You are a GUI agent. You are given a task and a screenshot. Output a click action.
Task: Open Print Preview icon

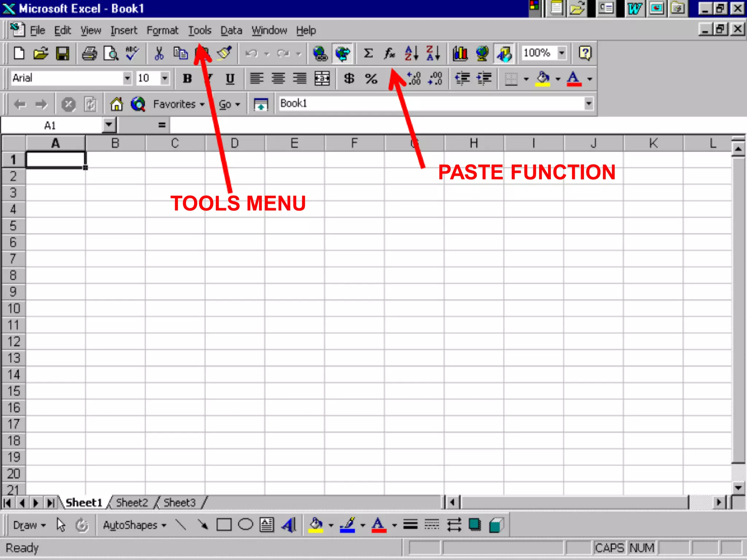pos(111,54)
